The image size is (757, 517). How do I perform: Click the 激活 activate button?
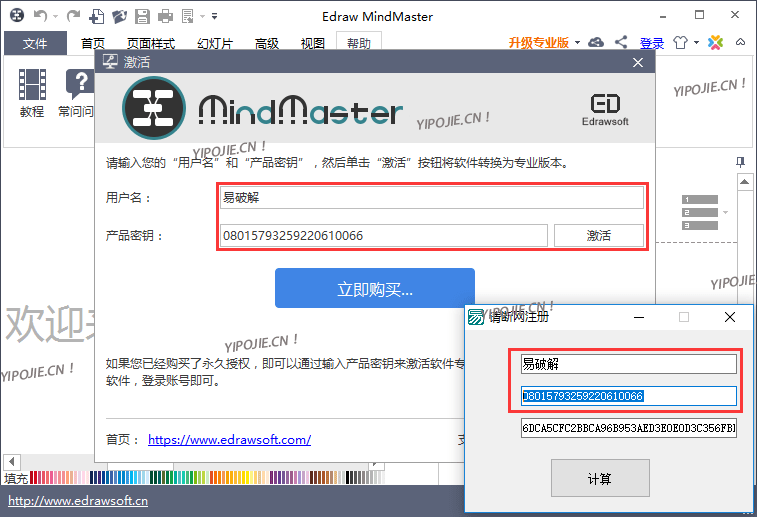(x=599, y=236)
